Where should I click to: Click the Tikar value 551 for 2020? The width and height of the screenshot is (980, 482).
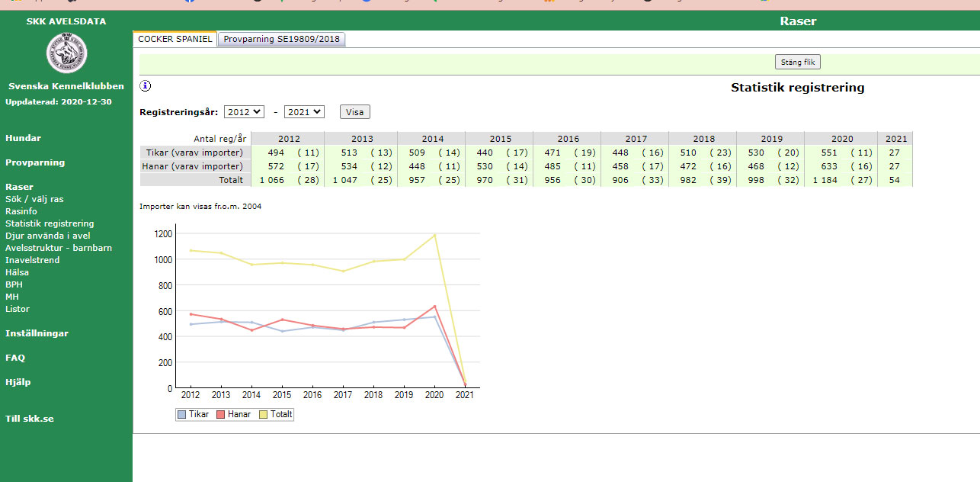click(828, 153)
